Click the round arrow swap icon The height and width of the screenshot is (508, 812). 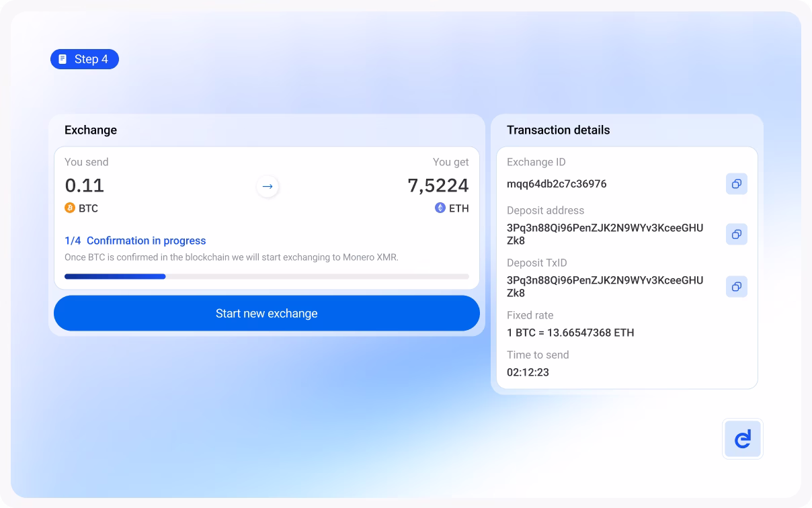(x=268, y=187)
